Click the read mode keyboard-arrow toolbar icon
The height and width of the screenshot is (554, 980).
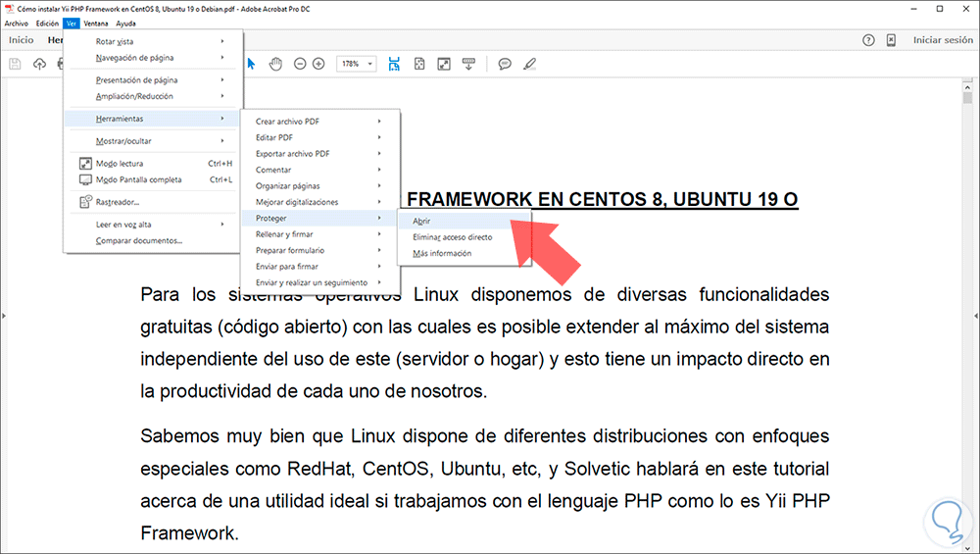coord(468,64)
